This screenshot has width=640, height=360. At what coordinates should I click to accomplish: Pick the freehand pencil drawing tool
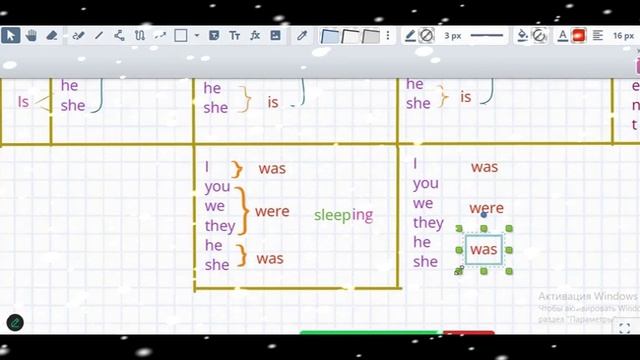(78, 36)
